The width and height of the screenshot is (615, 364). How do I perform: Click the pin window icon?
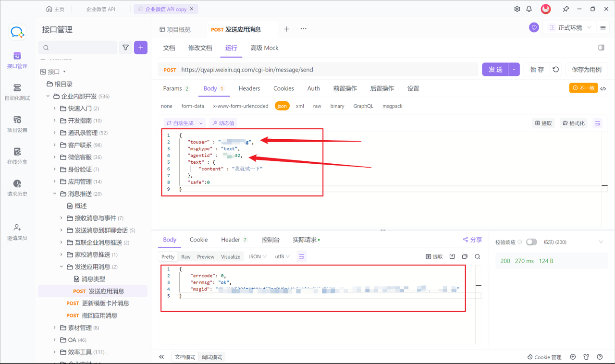pyautogui.click(x=566, y=9)
